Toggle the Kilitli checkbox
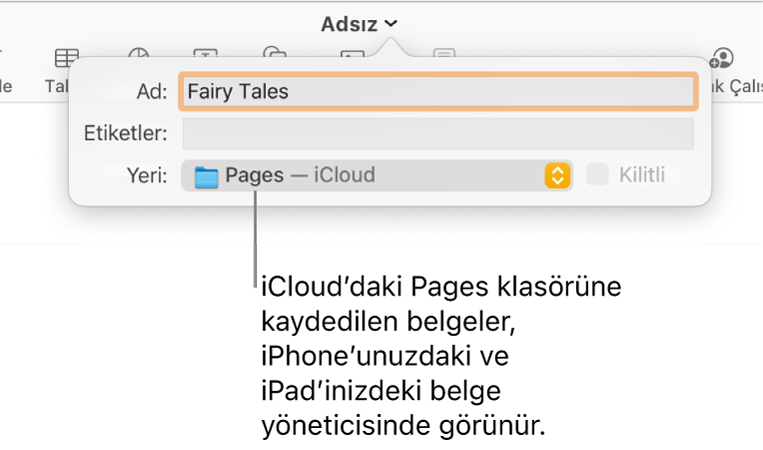 (x=598, y=174)
